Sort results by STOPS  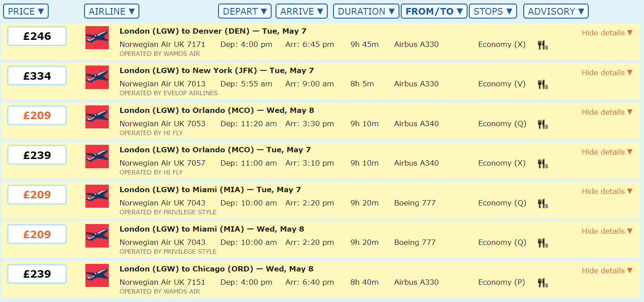point(493,11)
